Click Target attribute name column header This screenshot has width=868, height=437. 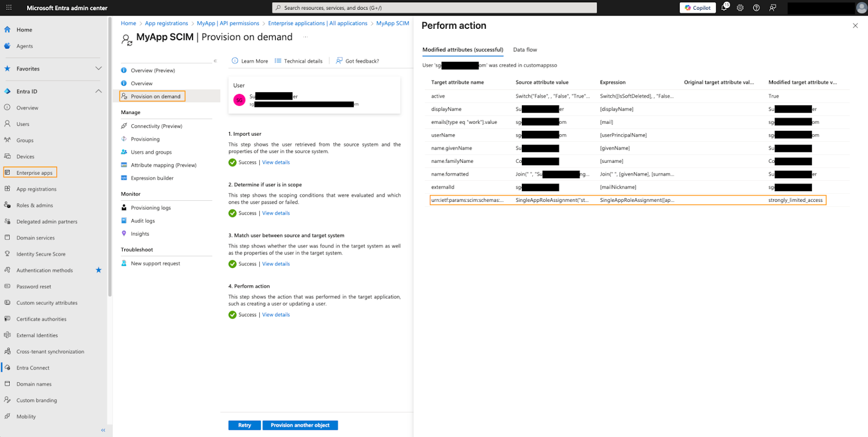pos(457,83)
